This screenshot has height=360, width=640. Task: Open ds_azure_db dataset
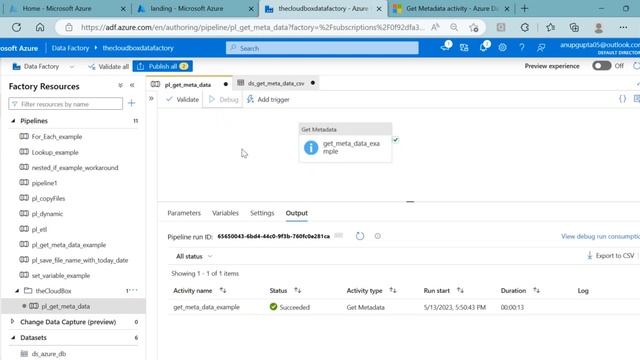(x=49, y=353)
